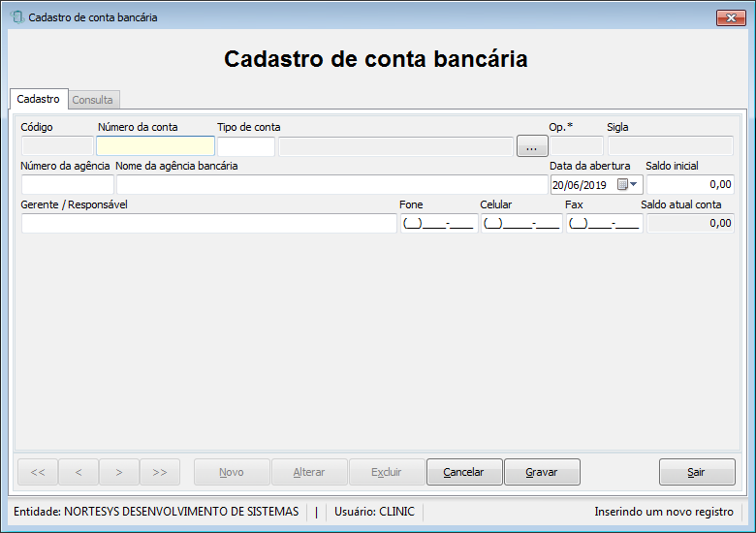
Task: Go to last record with >> button
Action: tap(160, 472)
